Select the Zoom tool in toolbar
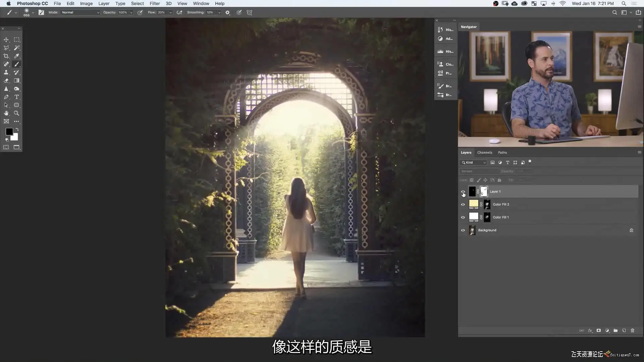The height and width of the screenshot is (362, 644). pyautogui.click(x=16, y=113)
